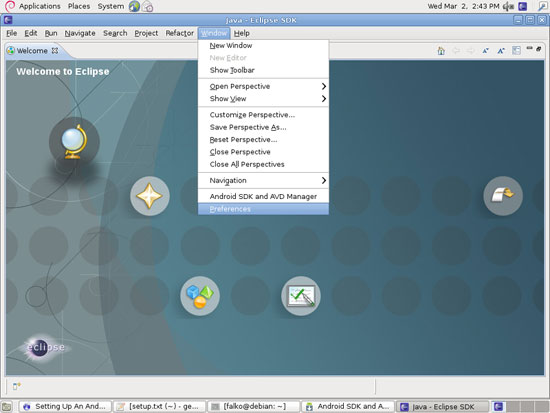Select the Welcome tab

(32, 51)
